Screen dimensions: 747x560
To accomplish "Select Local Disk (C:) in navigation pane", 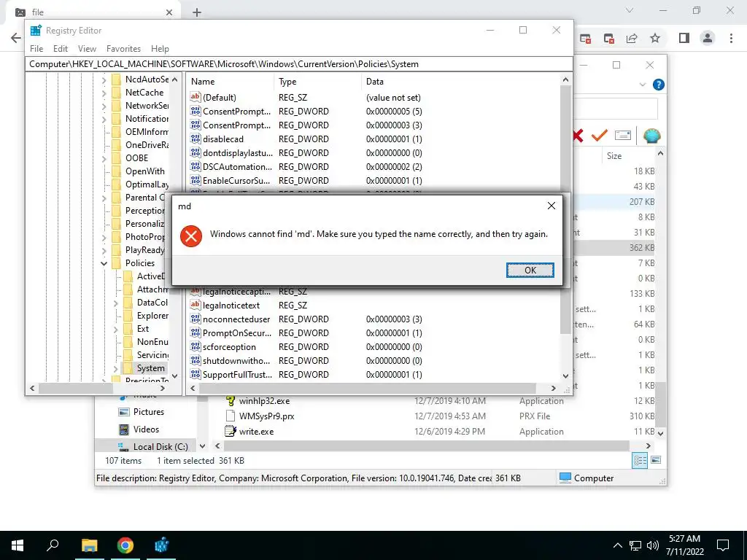I will tap(160, 447).
